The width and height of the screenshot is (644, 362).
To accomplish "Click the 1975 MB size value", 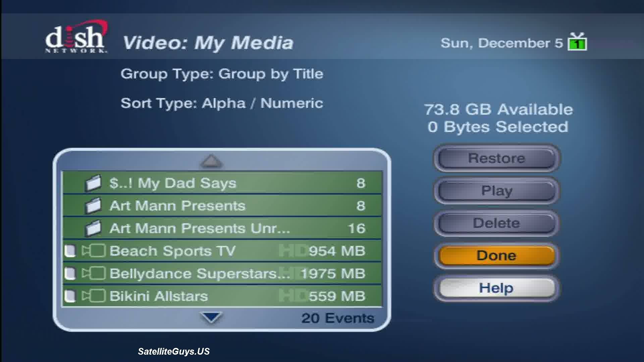I will click(x=333, y=274).
